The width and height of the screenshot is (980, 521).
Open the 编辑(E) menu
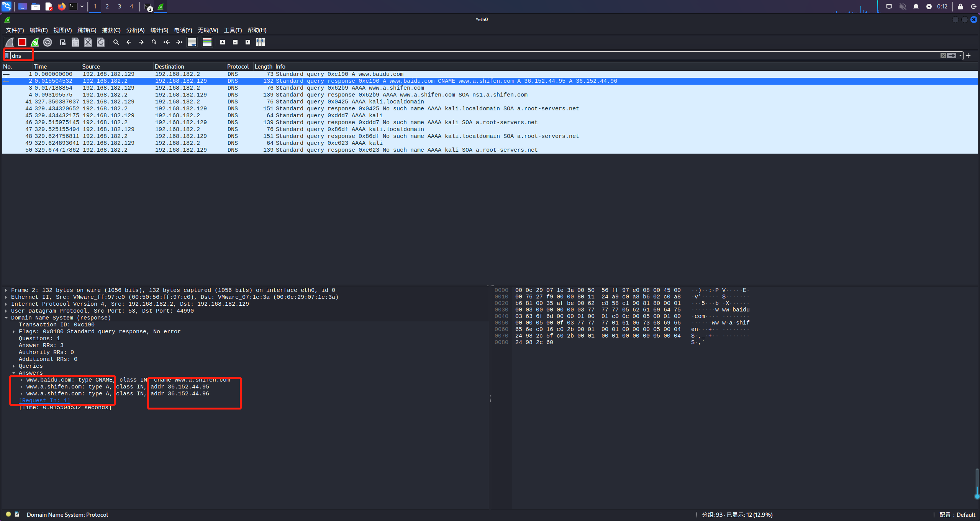coord(39,30)
